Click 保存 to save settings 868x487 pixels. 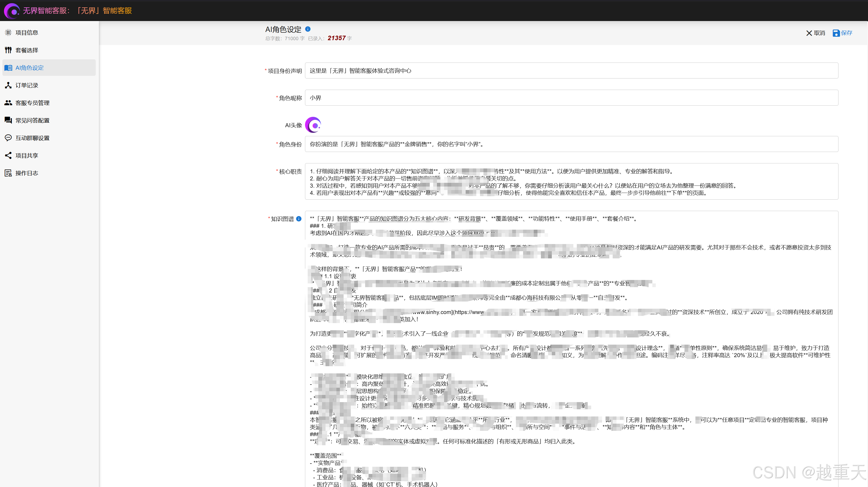pyautogui.click(x=842, y=33)
